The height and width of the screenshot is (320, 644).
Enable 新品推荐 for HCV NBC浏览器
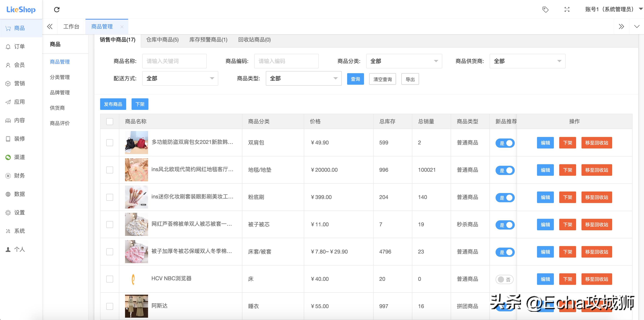click(x=505, y=279)
